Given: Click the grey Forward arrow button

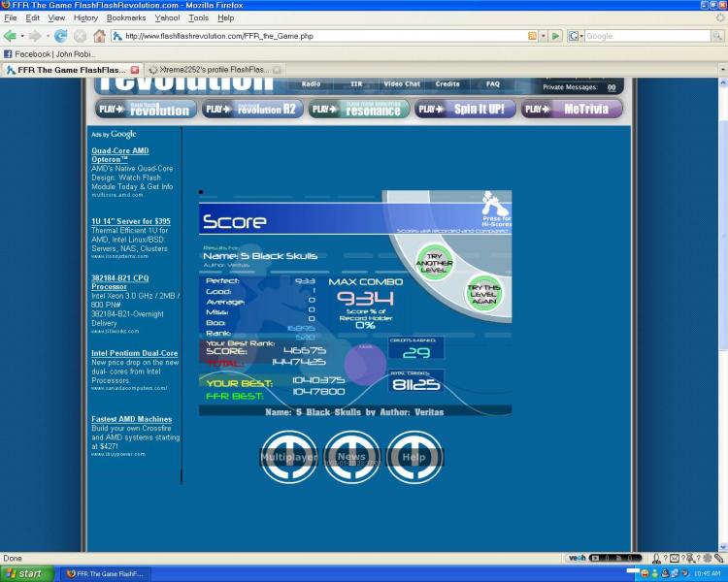Looking at the screenshot, I should click(34, 36).
